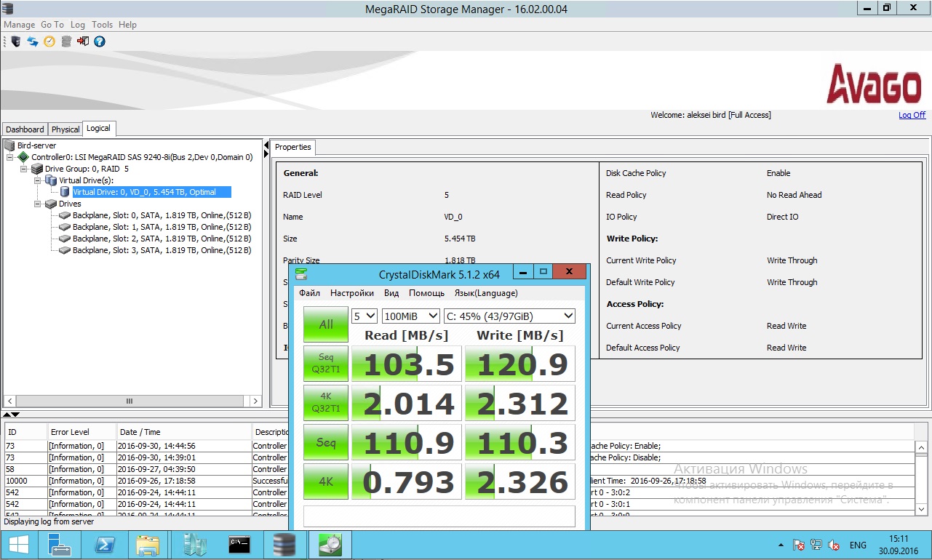Viewport: 932px width, 560px height.
Task: Open Help via blue question mark icon
Action: (100, 41)
